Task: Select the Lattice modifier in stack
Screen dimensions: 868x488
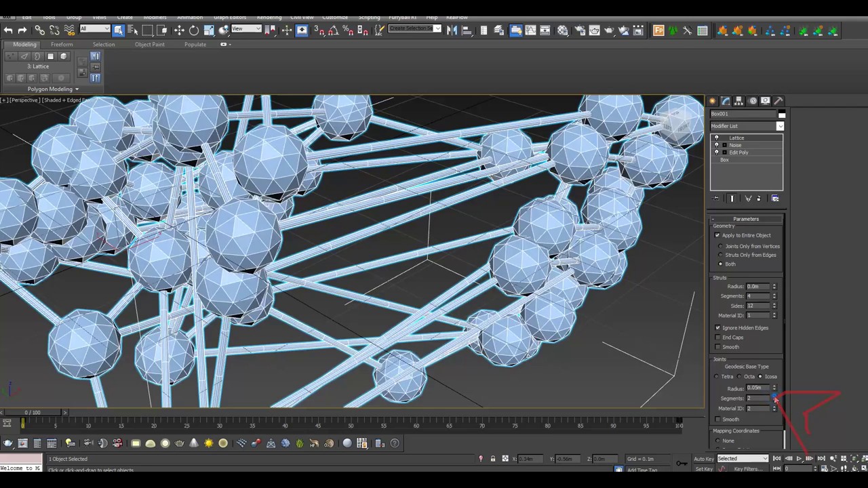Action: click(x=736, y=138)
